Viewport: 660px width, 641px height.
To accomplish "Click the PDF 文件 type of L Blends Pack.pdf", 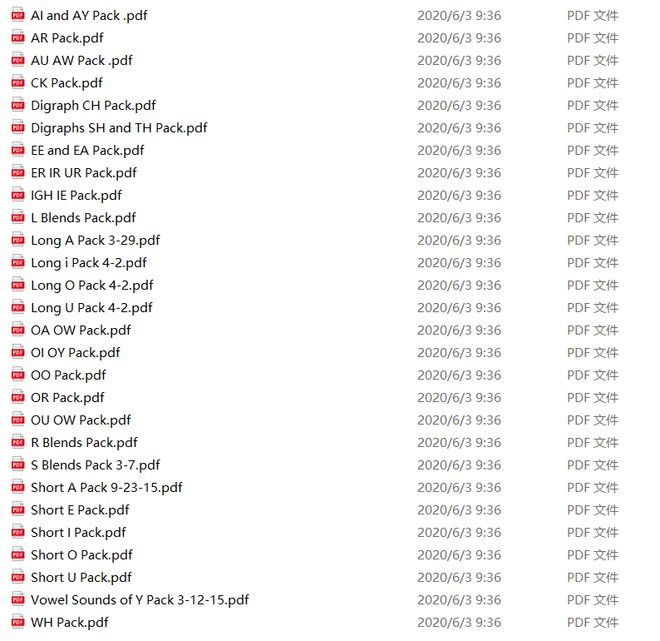I will coord(593,218).
